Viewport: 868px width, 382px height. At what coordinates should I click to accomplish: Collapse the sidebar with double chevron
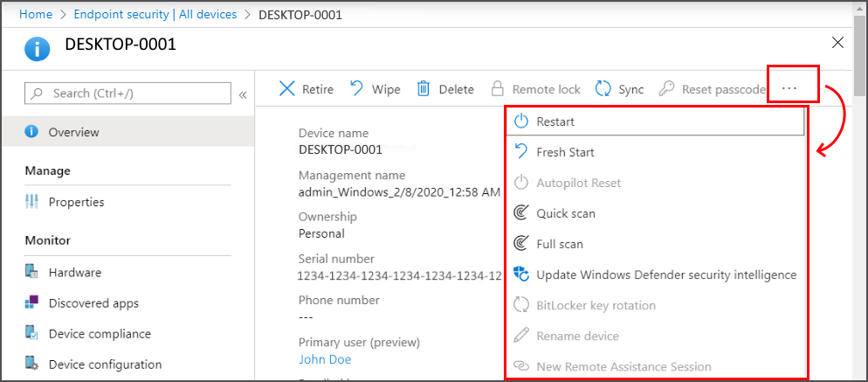[243, 94]
